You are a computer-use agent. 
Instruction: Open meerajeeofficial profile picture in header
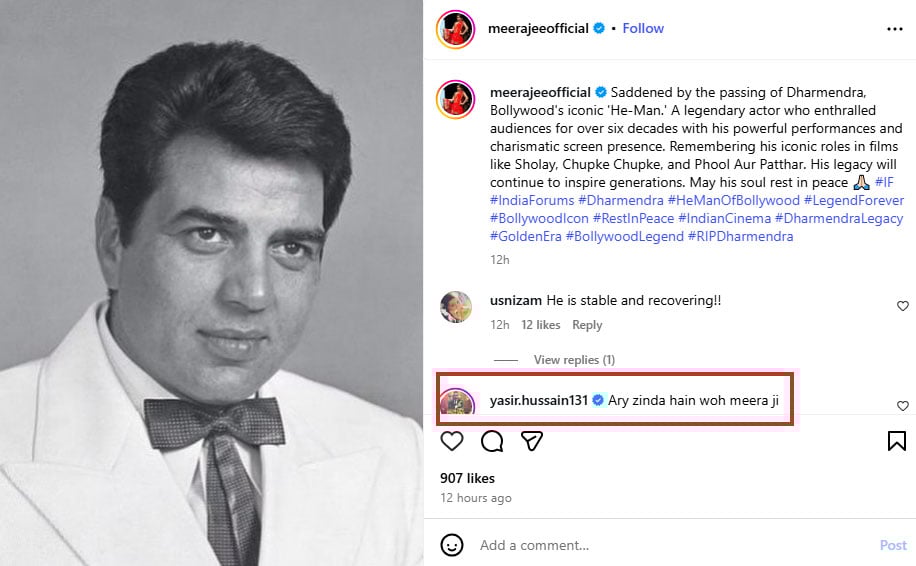pos(455,29)
